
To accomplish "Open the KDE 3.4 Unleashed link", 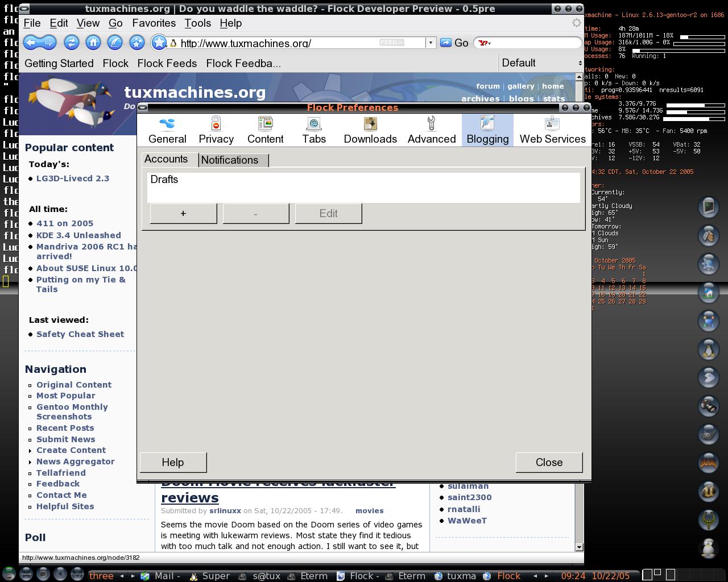I will 78,235.
